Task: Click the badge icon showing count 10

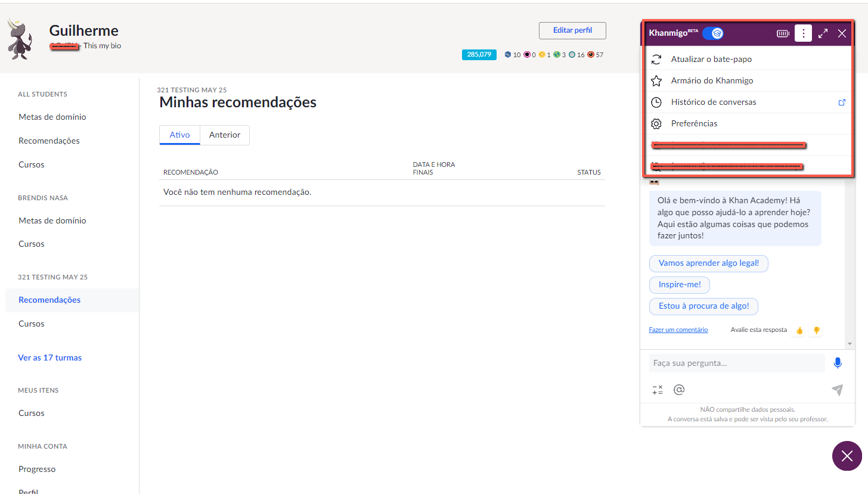Action: click(x=508, y=54)
